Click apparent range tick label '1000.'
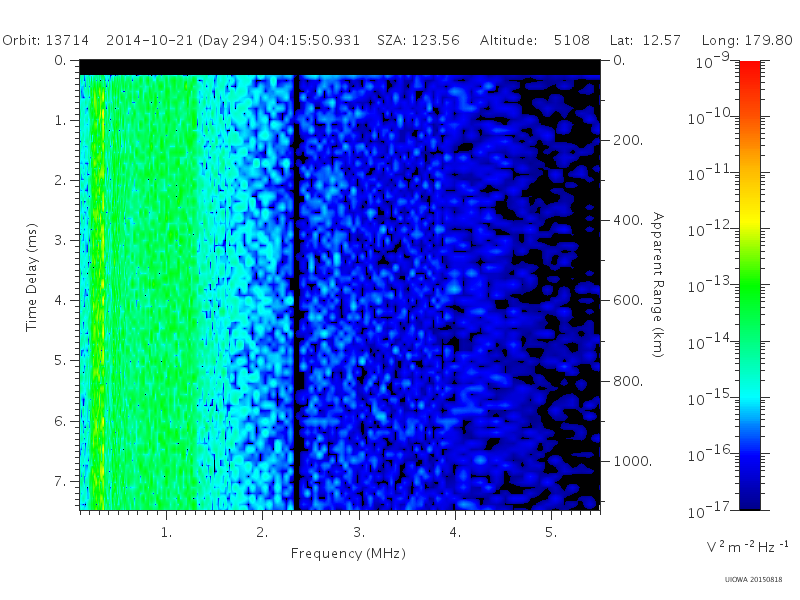The image size is (800, 600). [x=632, y=461]
